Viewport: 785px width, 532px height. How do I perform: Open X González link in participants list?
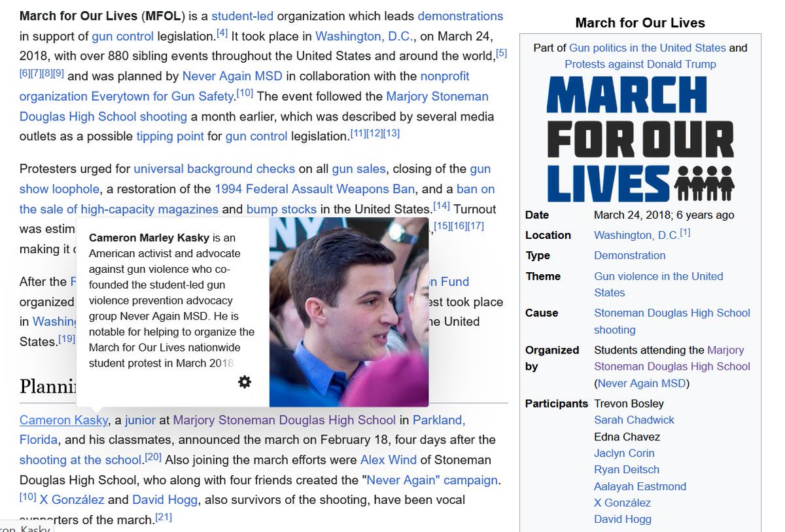622,503
